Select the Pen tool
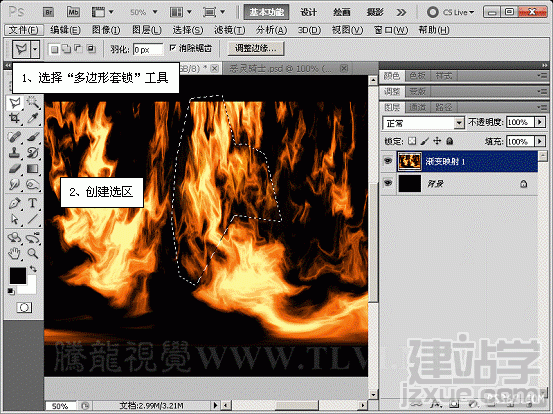Viewport: 553px width, 414px height. 14,203
